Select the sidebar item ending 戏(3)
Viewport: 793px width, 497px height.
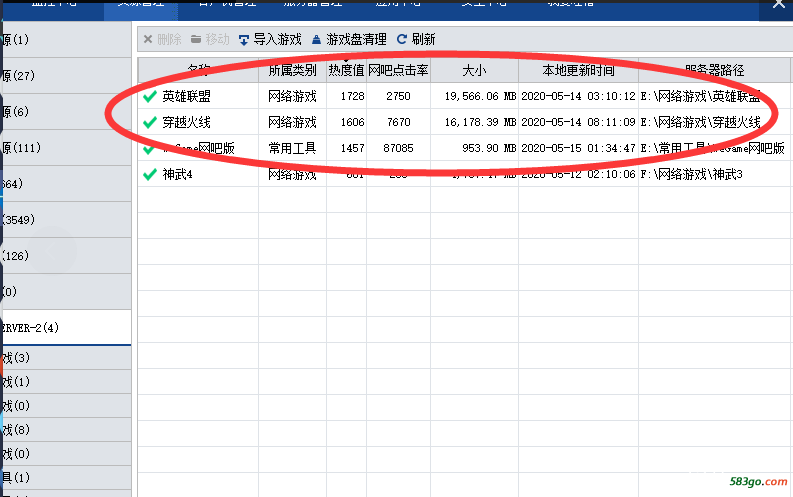tap(66, 358)
